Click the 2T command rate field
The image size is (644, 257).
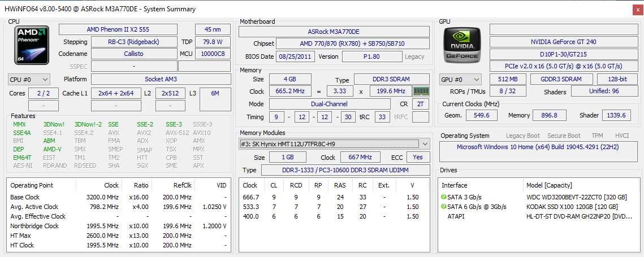pos(420,104)
